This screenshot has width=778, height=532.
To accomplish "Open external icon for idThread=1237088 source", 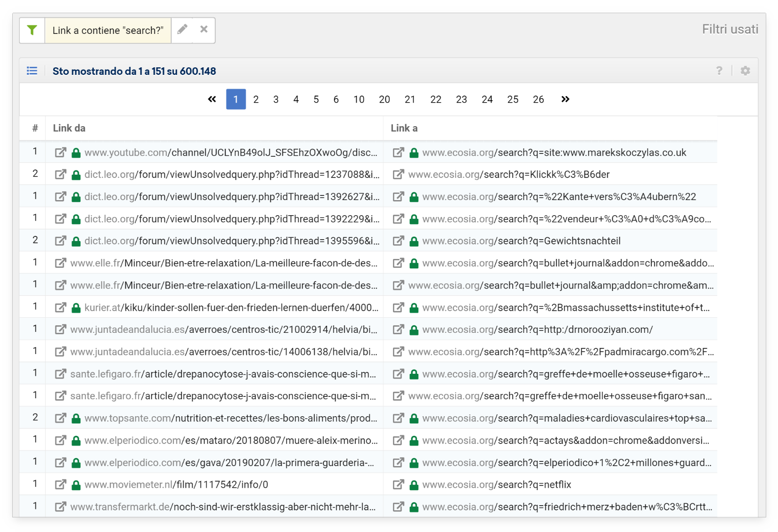I will point(60,175).
